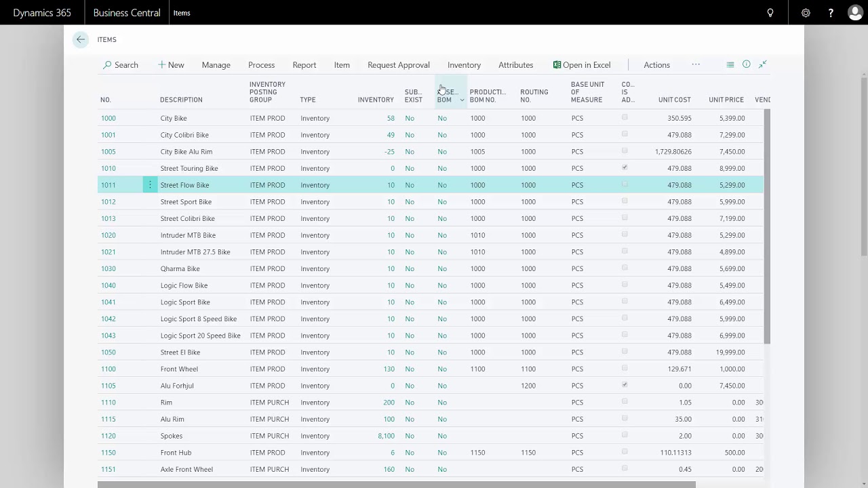Click unit cost 1,729.80626 cell
This screenshot has width=868, height=488.
(673, 152)
